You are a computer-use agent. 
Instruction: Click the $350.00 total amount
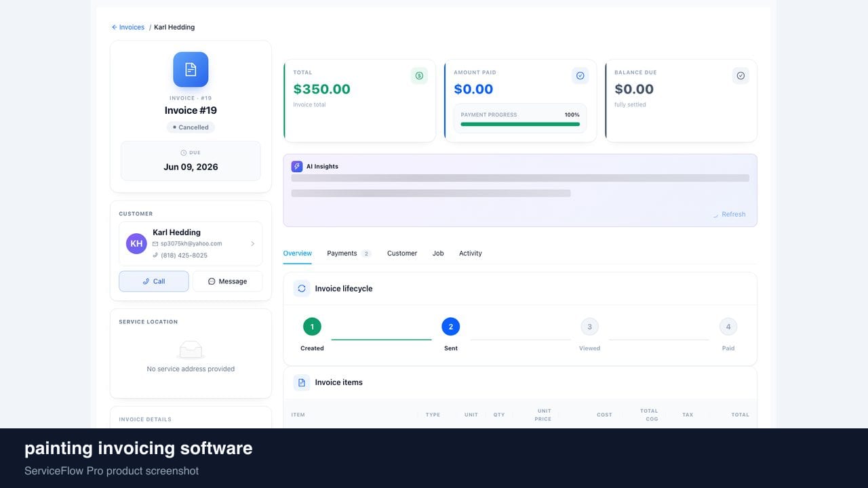click(322, 89)
